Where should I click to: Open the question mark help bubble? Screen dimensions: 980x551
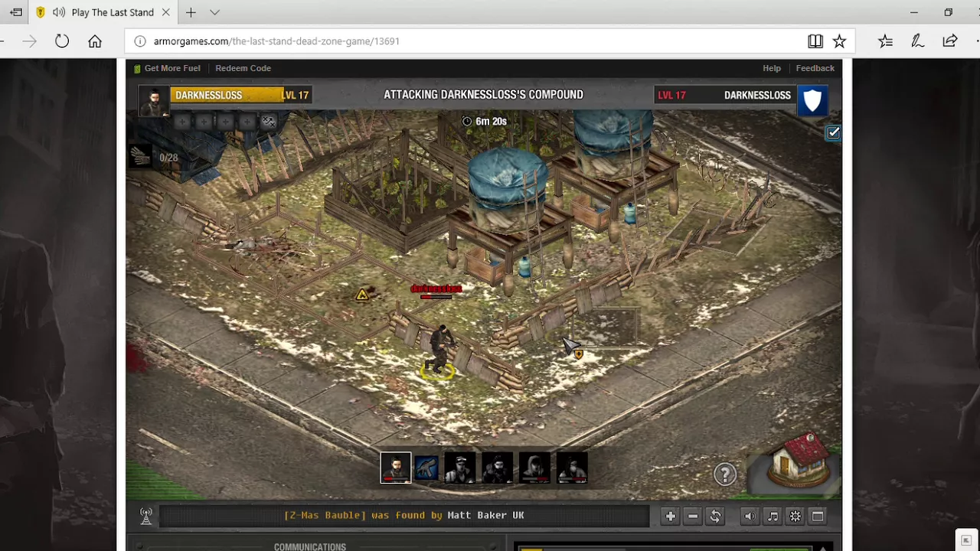725,474
